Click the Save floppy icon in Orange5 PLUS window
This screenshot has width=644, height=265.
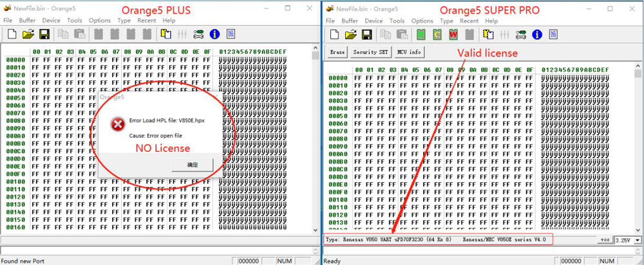(x=44, y=33)
